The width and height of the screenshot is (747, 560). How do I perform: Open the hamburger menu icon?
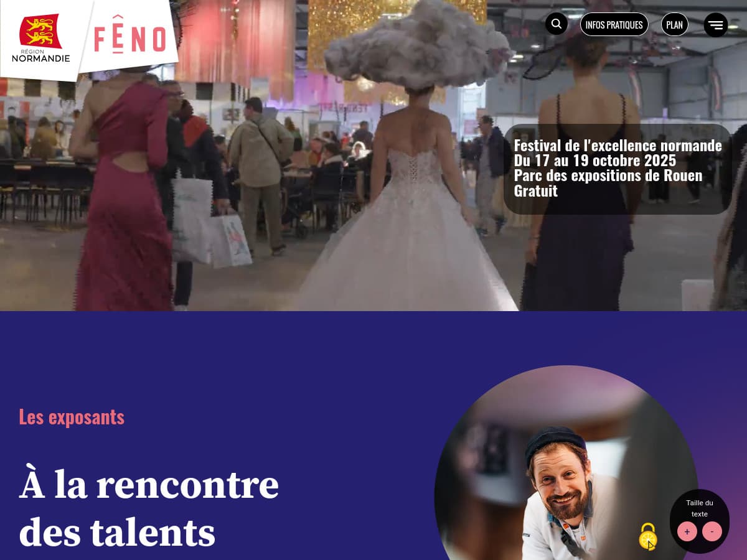(716, 25)
